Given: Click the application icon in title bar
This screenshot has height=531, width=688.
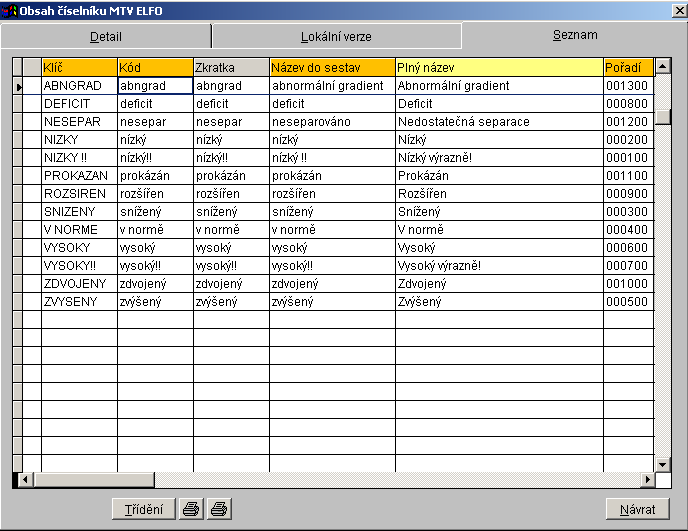Looking at the screenshot, I should point(10,11).
